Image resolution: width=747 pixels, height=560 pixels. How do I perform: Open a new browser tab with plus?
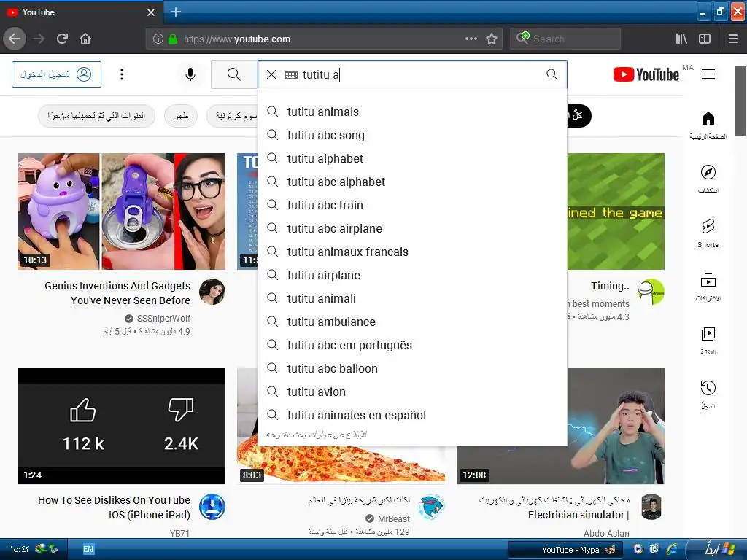tap(176, 12)
